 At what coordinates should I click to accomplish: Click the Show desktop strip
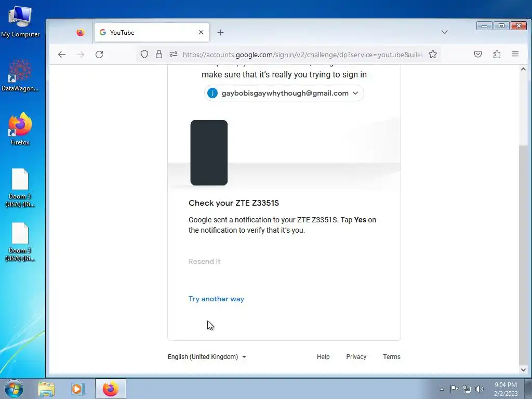(528, 389)
